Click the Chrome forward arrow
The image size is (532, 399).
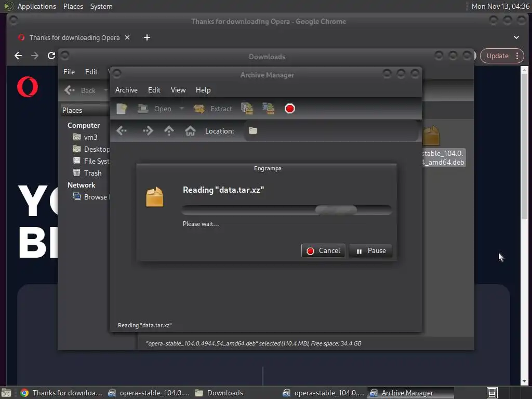[35, 56]
